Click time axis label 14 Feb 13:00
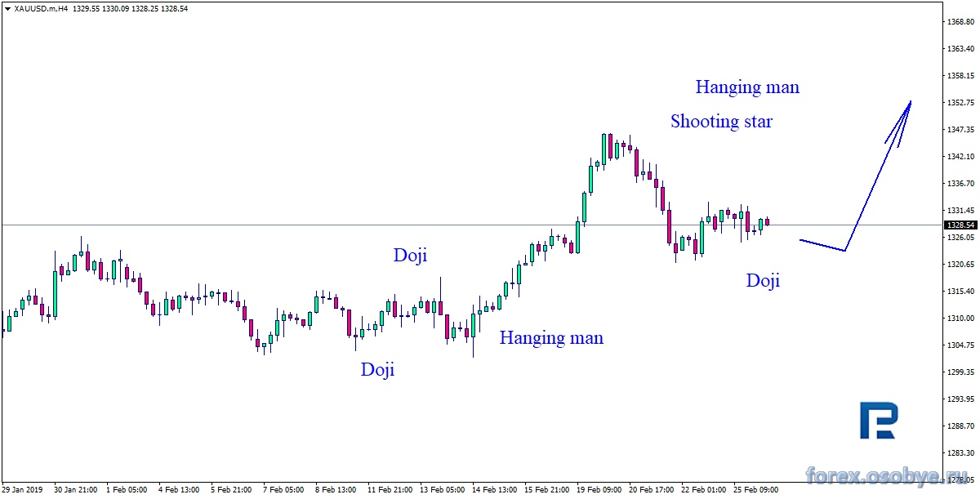 click(495, 490)
